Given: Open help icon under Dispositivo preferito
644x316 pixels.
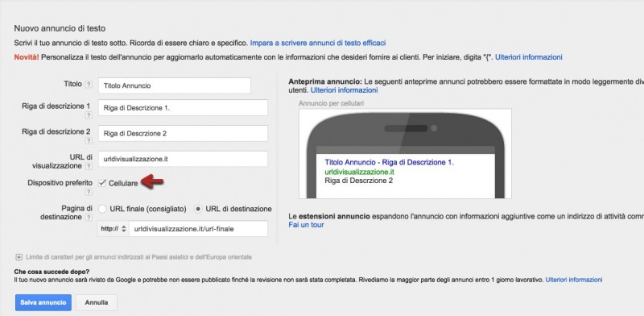Looking at the screenshot, I should pos(89,192).
